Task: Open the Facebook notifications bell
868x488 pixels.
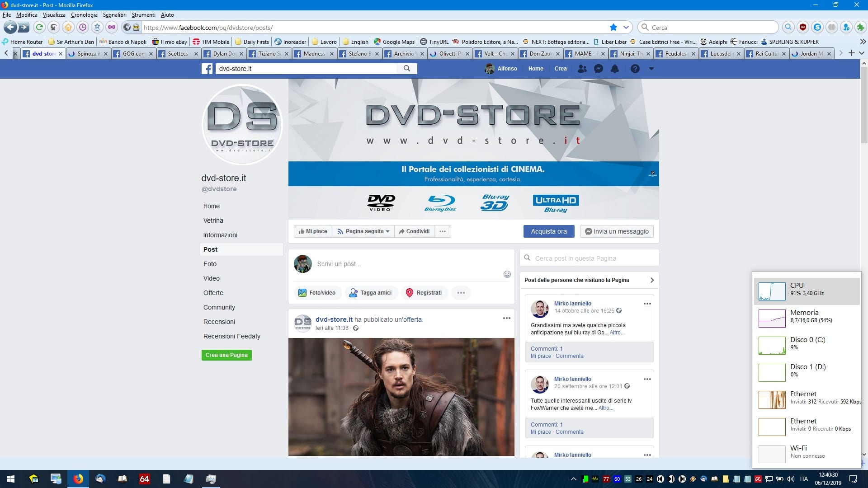Action: pos(615,69)
